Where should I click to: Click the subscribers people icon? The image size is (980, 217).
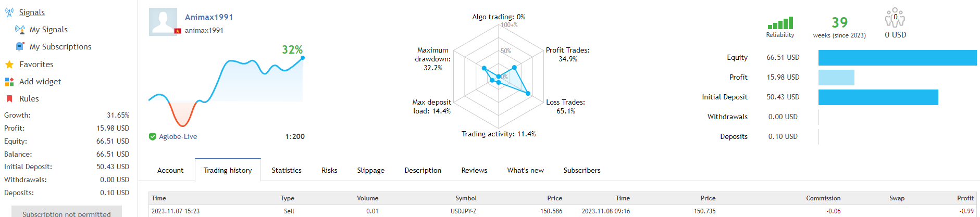click(x=895, y=18)
